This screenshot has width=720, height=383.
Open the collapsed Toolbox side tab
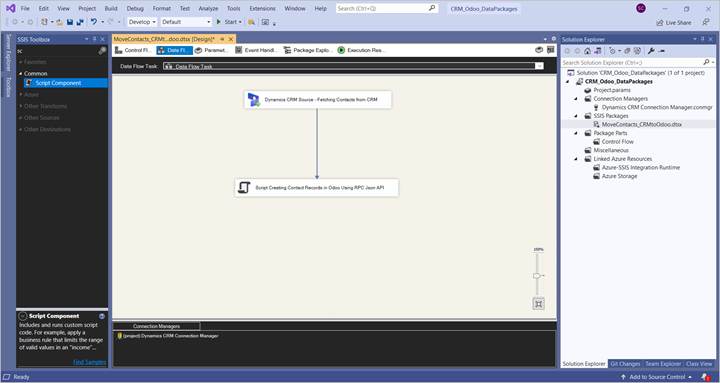8,87
